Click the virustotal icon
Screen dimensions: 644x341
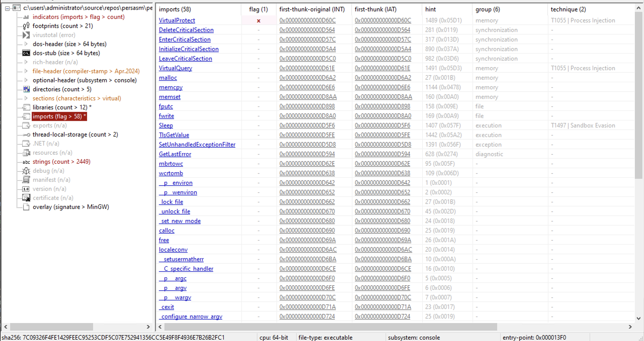(26, 35)
